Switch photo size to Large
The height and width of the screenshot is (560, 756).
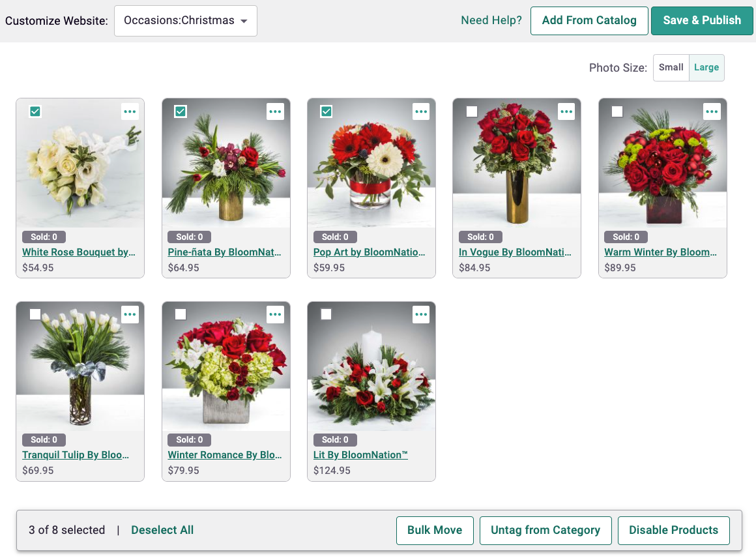click(706, 68)
